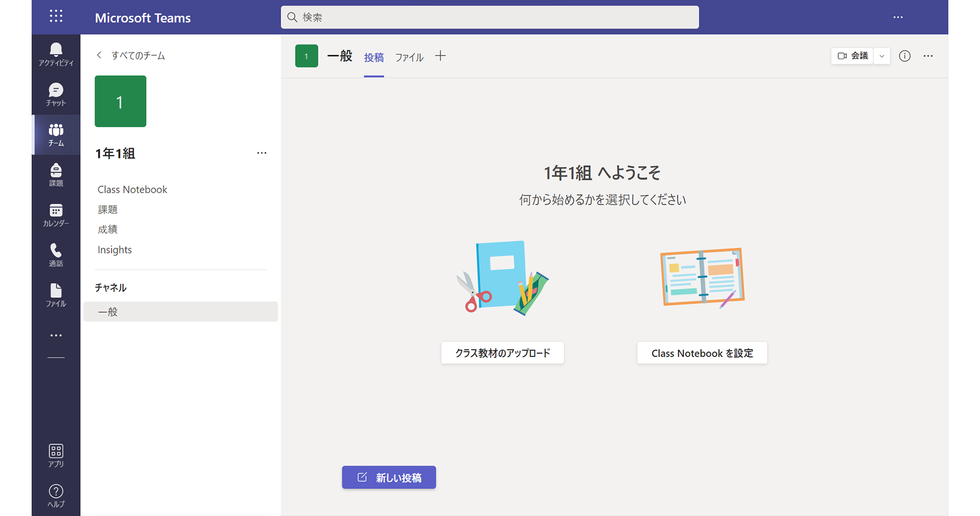Viewport: 980px width, 516px height.
Task: Create a 新しい投稿
Action: click(x=389, y=477)
